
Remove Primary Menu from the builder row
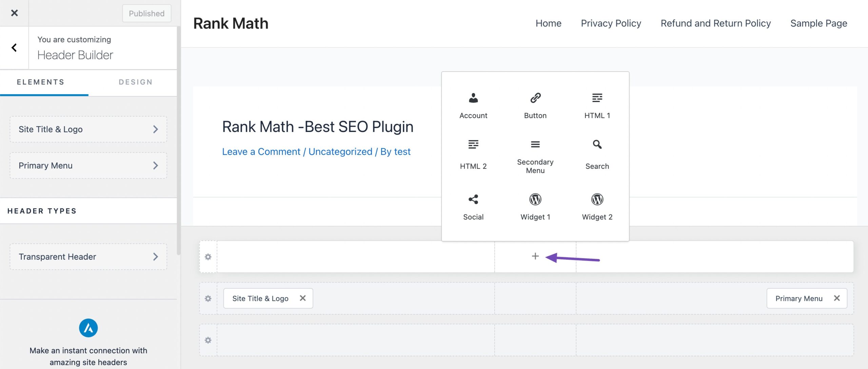(837, 298)
